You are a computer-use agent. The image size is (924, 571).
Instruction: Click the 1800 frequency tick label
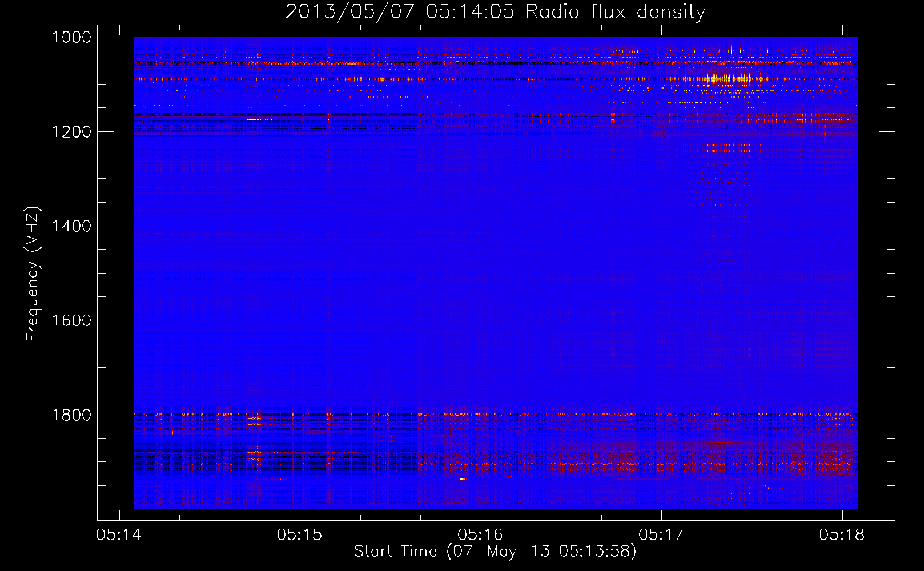click(x=71, y=415)
